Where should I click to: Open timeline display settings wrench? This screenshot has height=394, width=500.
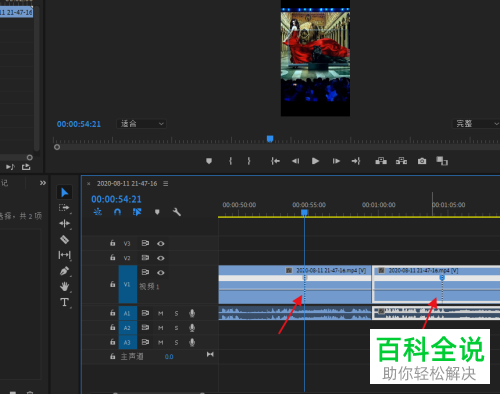point(177,212)
